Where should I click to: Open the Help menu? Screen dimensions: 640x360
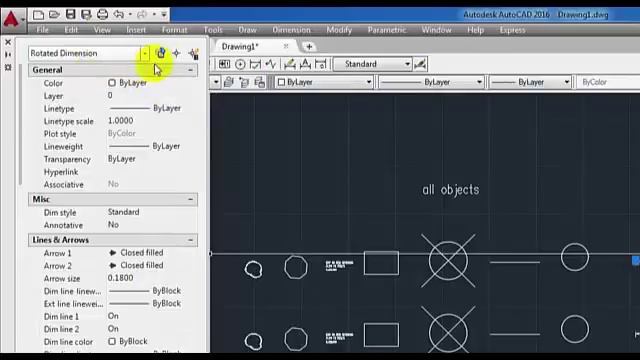click(x=476, y=30)
